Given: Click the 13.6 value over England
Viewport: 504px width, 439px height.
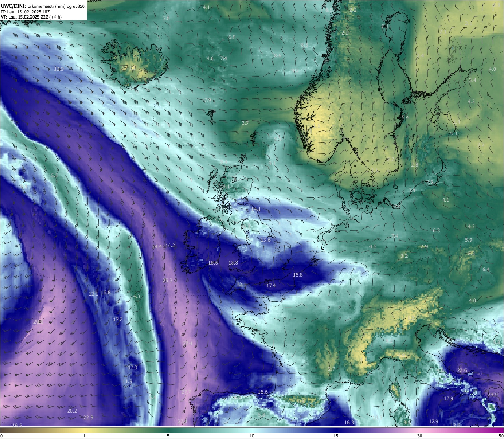Looking at the screenshot, I should [x=266, y=240].
